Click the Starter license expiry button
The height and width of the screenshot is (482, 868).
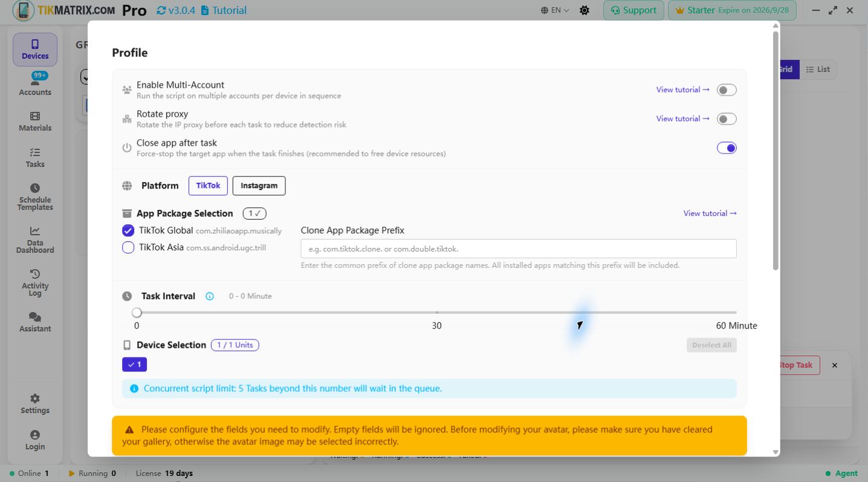click(732, 10)
